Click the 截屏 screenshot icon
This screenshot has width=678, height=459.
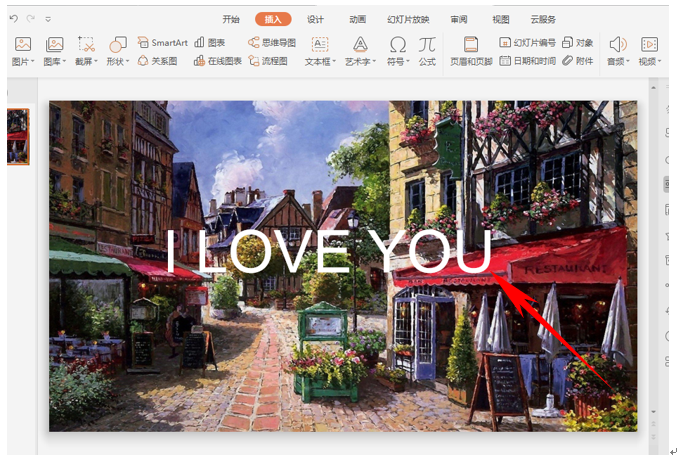[x=86, y=45]
